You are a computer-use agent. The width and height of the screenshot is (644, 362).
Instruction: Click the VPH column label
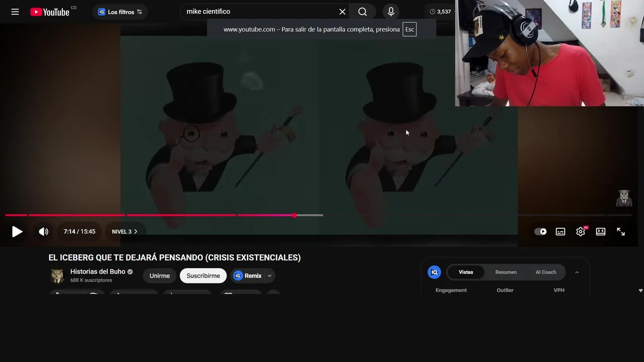(559, 290)
